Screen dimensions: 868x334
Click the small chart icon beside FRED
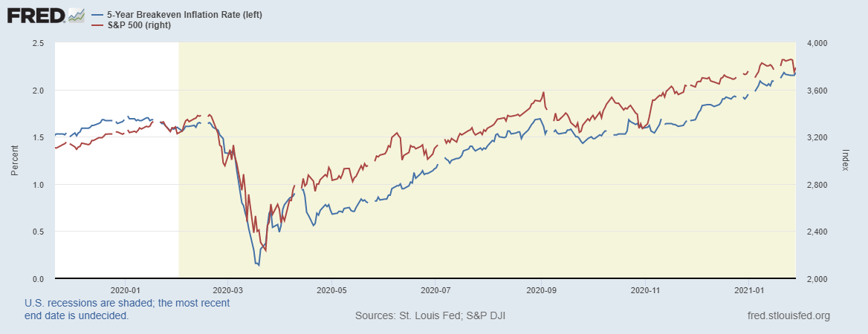click(76, 15)
